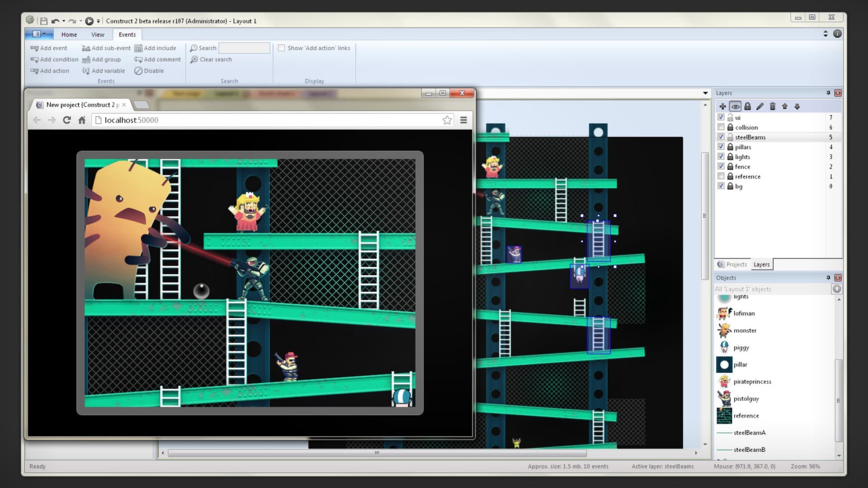Click the layer visibility eye icon
This screenshot has width=868, height=488.
click(735, 106)
